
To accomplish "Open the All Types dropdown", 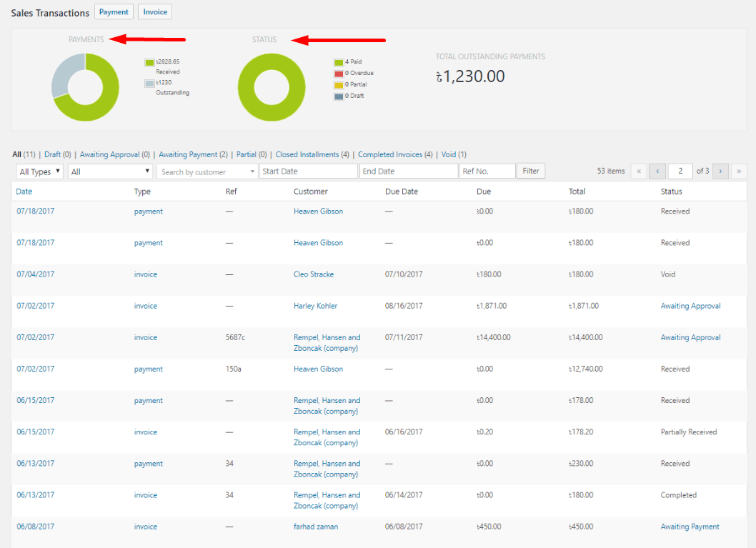I will [39, 171].
